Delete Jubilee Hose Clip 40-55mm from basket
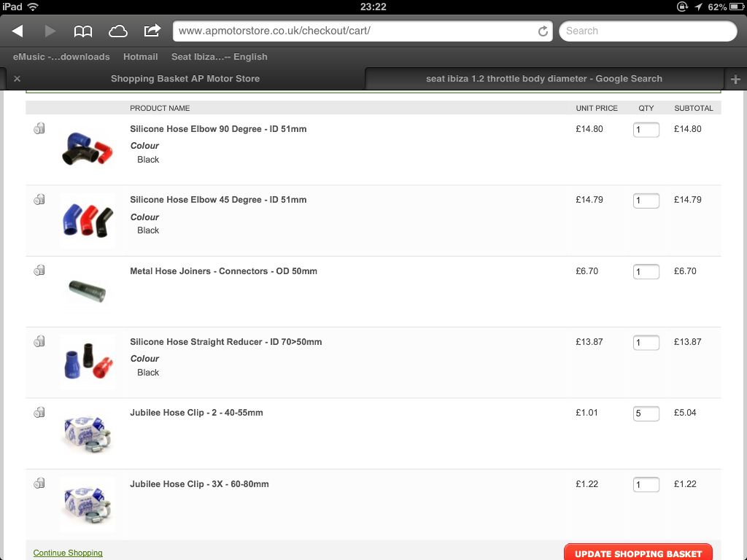This screenshot has height=560, width=747. [x=39, y=413]
